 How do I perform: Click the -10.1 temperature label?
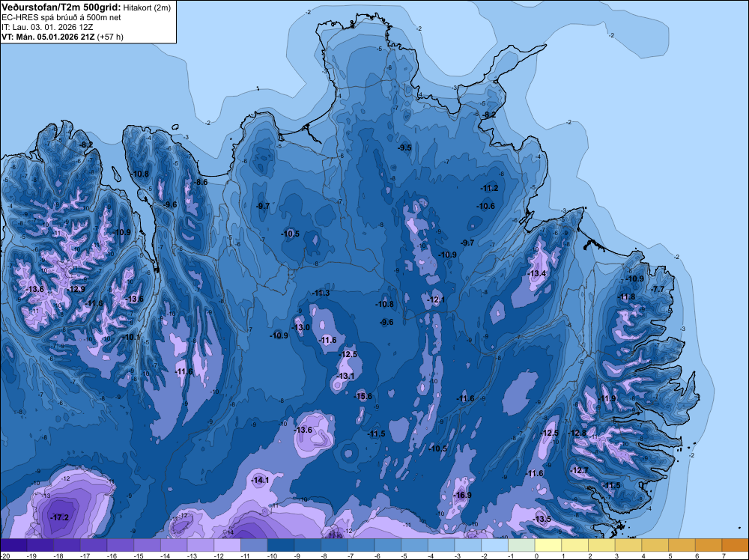[132, 338]
